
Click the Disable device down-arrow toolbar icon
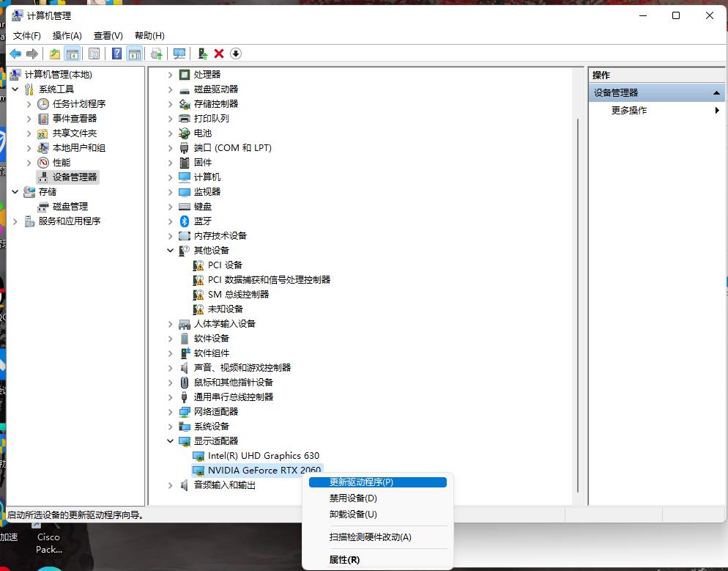(x=235, y=54)
